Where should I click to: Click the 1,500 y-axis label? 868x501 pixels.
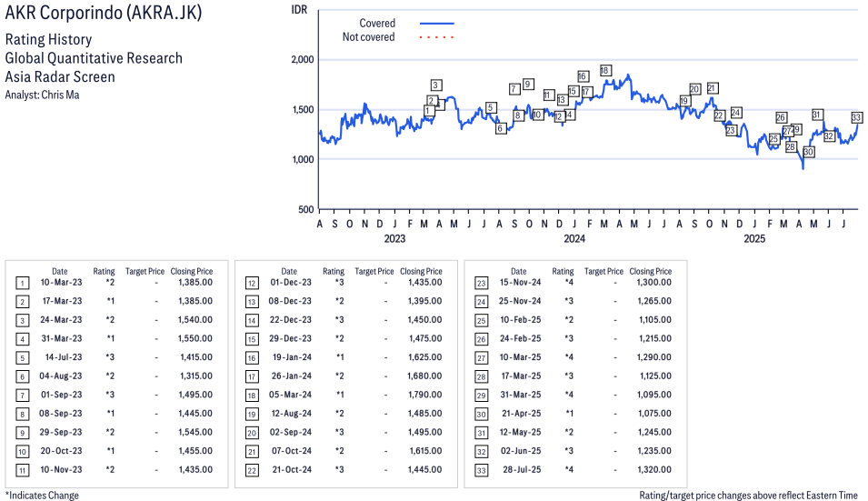coord(303,110)
